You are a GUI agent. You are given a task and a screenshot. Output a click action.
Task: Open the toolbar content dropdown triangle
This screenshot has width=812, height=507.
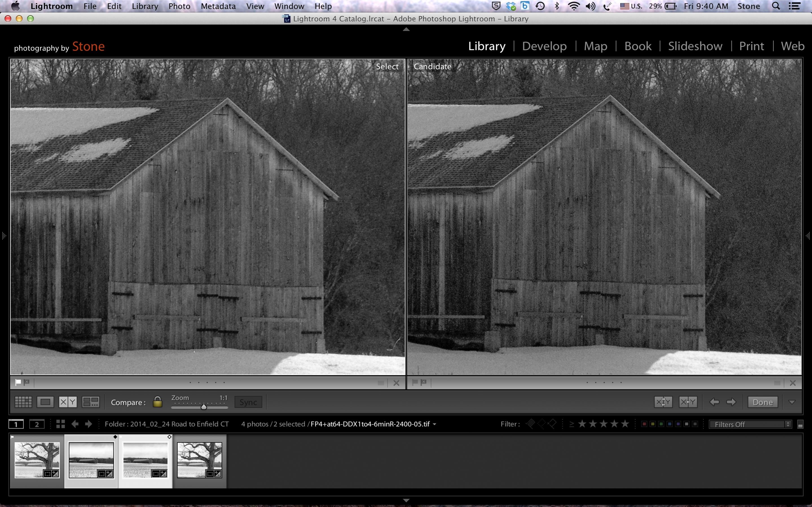click(792, 402)
